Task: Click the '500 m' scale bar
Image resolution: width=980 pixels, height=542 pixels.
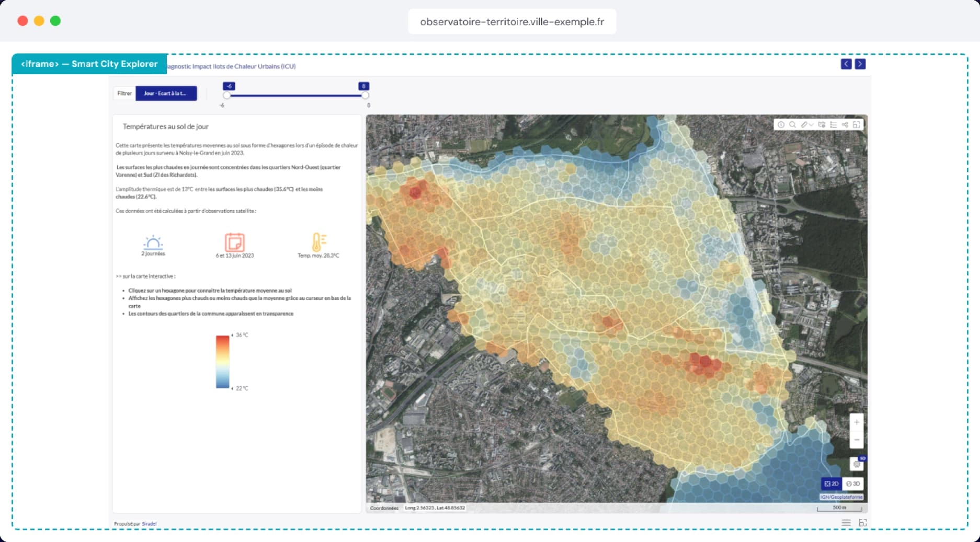Action: (839, 508)
